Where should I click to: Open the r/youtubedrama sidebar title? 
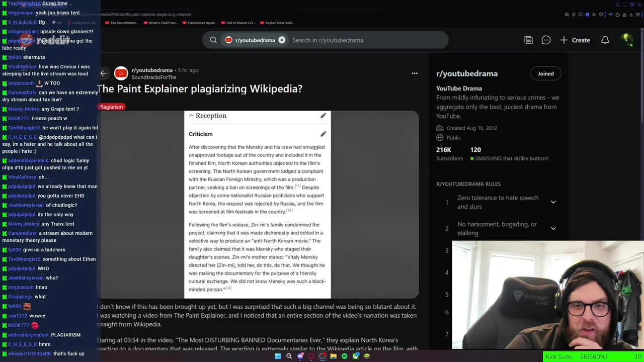[467, 73]
